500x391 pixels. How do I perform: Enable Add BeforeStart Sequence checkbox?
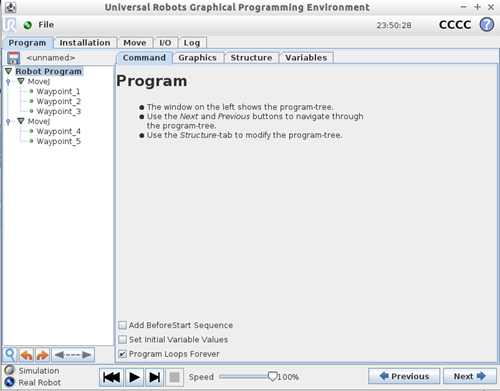(x=123, y=325)
